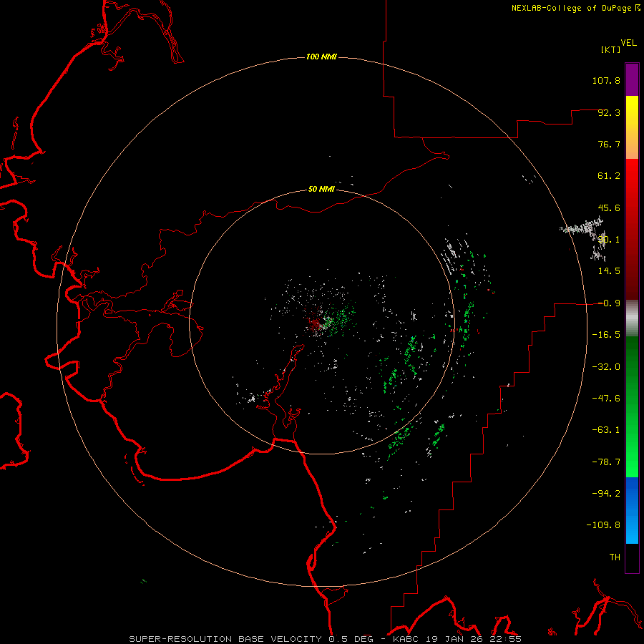Click the [KT] units label
Screen dimensions: 644x644
(610, 49)
